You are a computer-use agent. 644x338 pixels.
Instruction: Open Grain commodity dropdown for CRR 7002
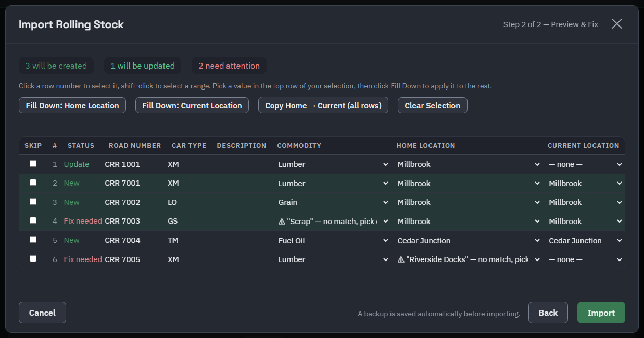point(333,202)
